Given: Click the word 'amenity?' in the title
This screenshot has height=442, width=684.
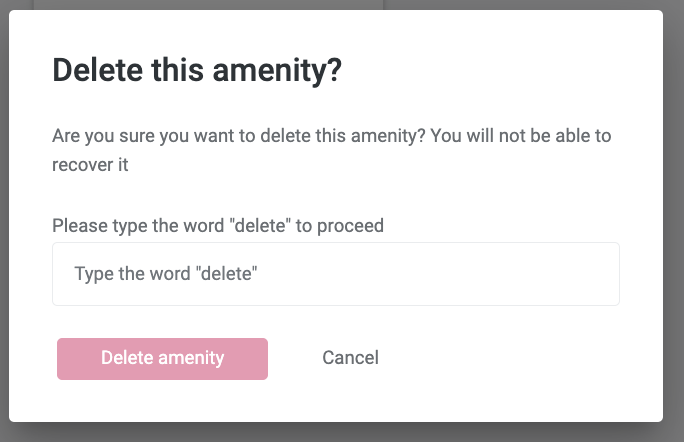Looking at the screenshot, I should pyautogui.click(x=291, y=70).
